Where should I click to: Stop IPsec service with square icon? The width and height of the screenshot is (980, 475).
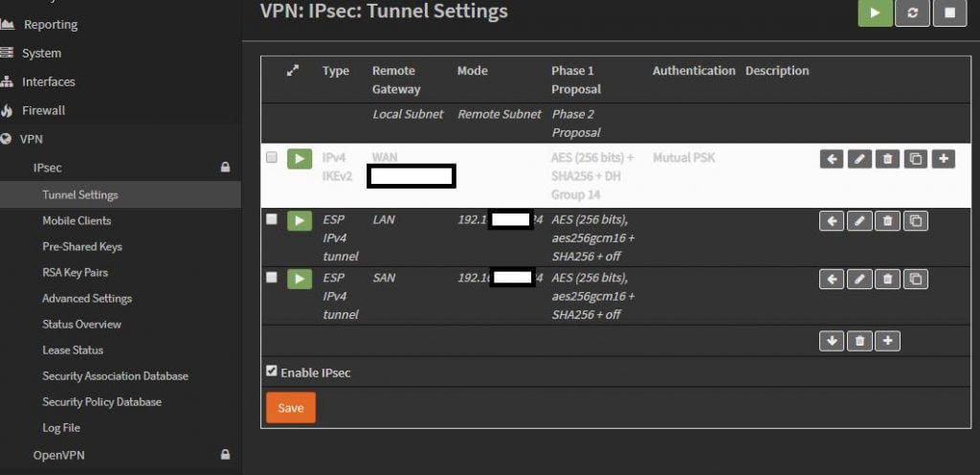[x=949, y=13]
